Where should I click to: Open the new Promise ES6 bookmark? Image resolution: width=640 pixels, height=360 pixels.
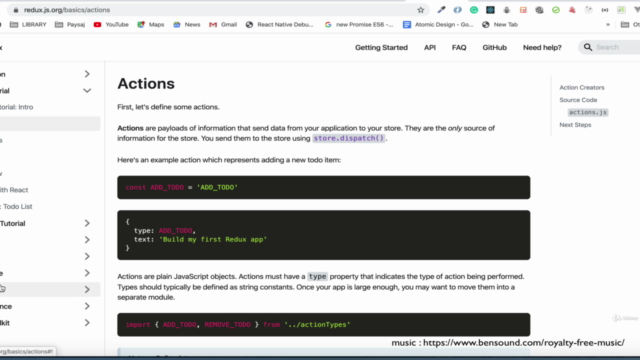click(x=359, y=24)
